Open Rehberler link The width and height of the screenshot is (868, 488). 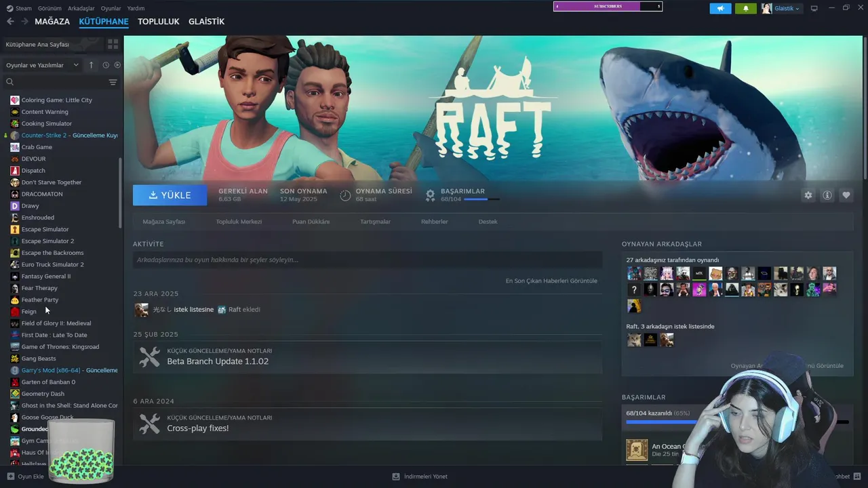pyautogui.click(x=434, y=222)
